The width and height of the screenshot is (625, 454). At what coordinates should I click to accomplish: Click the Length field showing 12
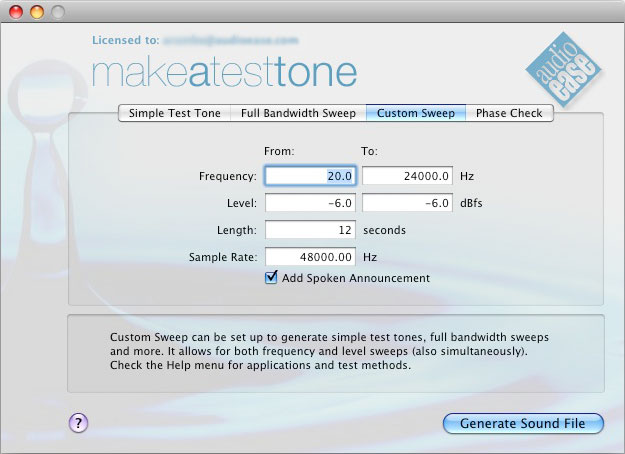pyautogui.click(x=311, y=230)
